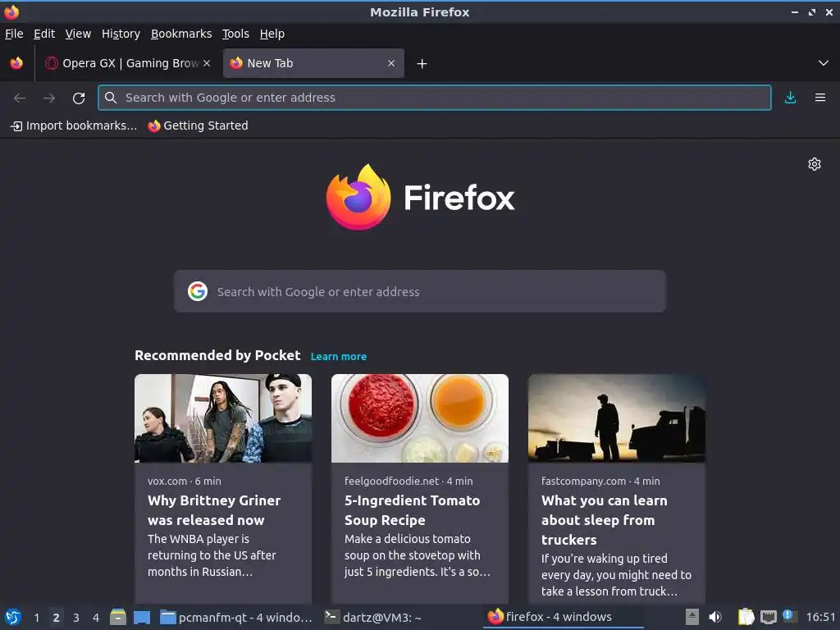Image resolution: width=840 pixels, height=630 pixels.
Task: Open the clipboard manager tray icon
Action: point(746,617)
